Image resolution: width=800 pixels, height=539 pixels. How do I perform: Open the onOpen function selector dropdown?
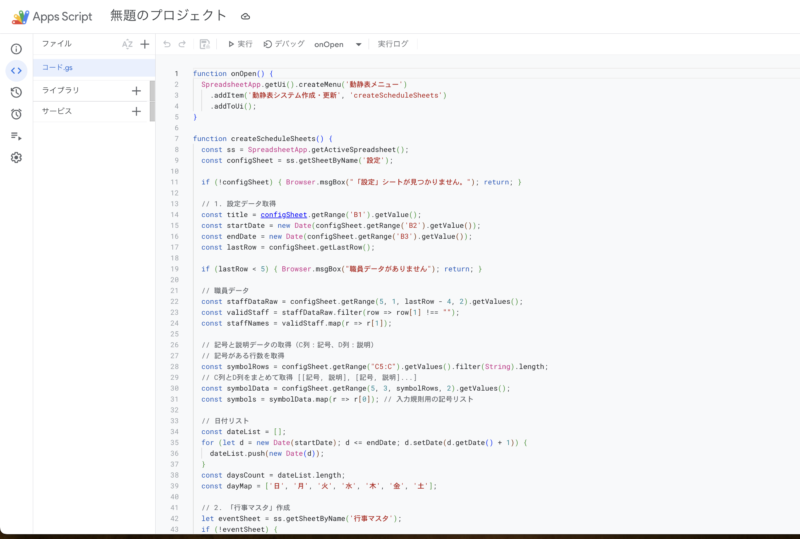click(338, 44)
